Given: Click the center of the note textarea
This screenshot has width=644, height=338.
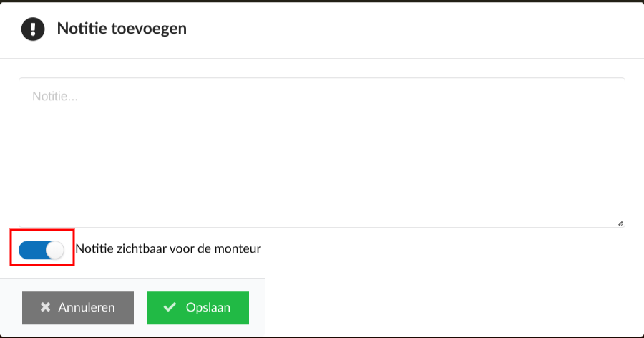Looking at the screenshot, I should 322,152.
